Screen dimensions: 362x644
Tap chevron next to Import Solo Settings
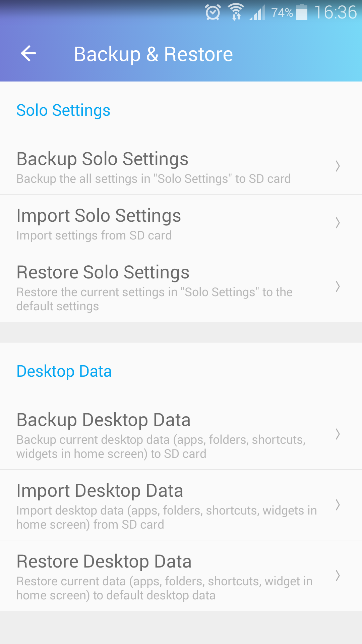pos(338,223)
